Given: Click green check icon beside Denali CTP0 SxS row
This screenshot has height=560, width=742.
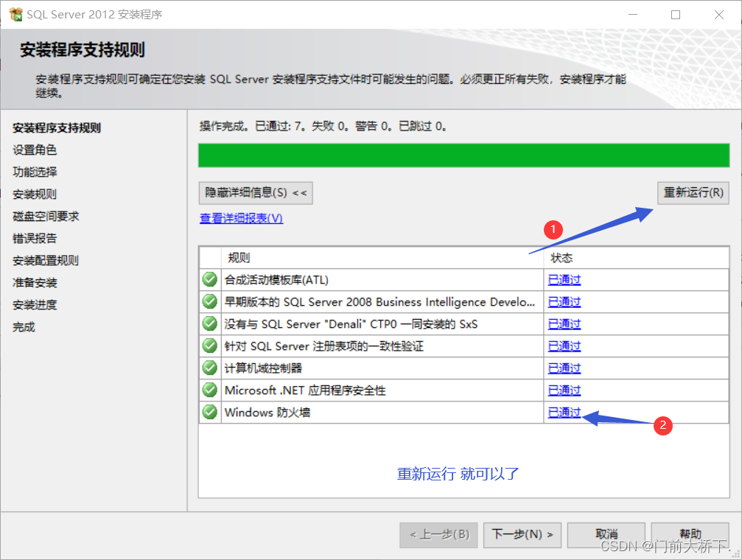Looking at the screenshot, I should point(210,323).
